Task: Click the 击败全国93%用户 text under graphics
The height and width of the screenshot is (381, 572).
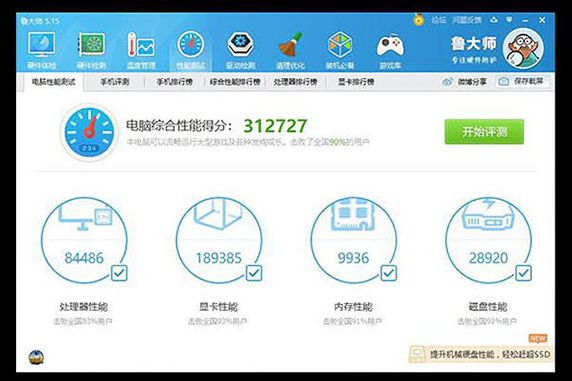Action: click(x=218, y=322)
